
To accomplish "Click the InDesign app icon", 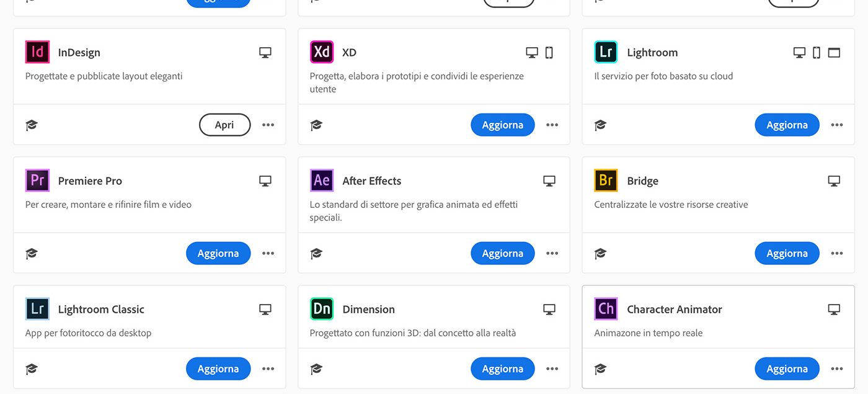I will [37, 52].
